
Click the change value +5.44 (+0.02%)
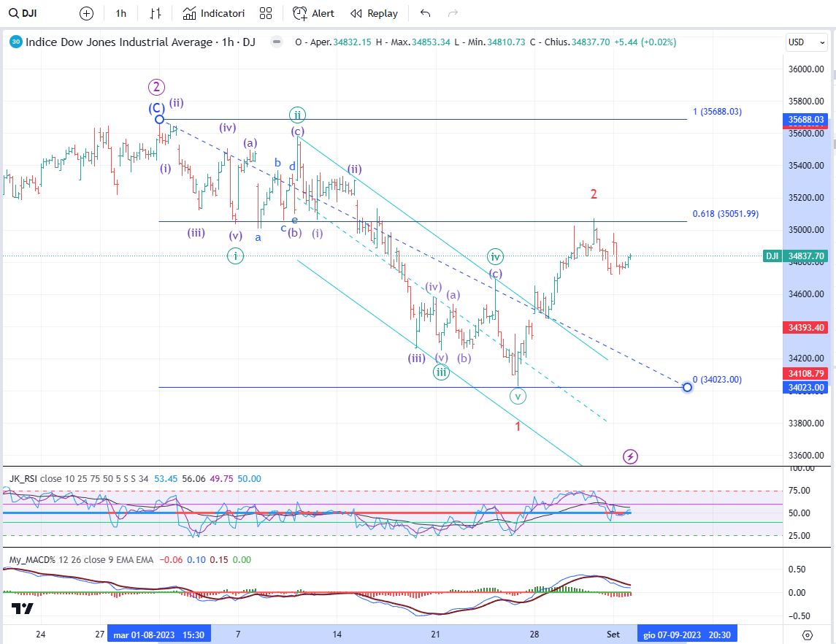645,42
